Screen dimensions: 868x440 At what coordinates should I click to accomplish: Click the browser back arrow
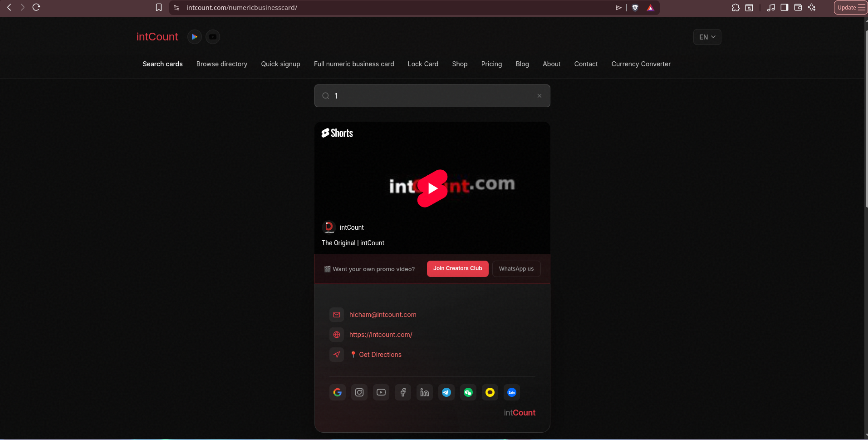click(x=9, y=7)
